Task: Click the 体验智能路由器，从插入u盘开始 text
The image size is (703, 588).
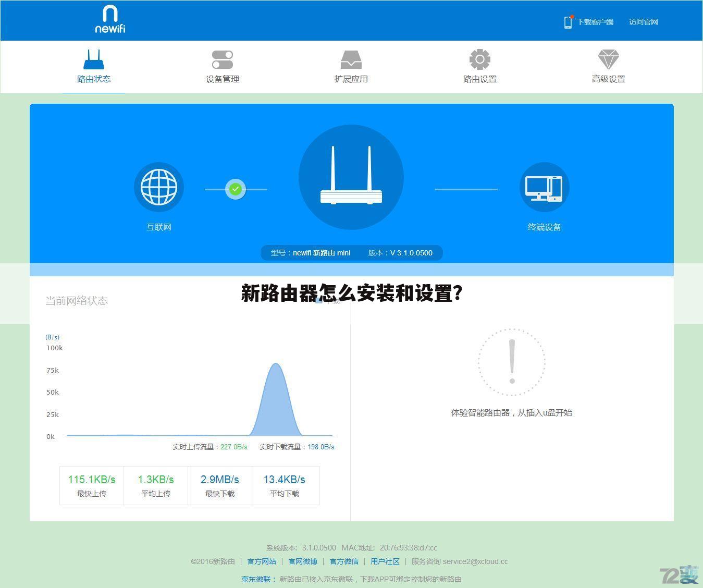Action: click(x=512, y=413)
